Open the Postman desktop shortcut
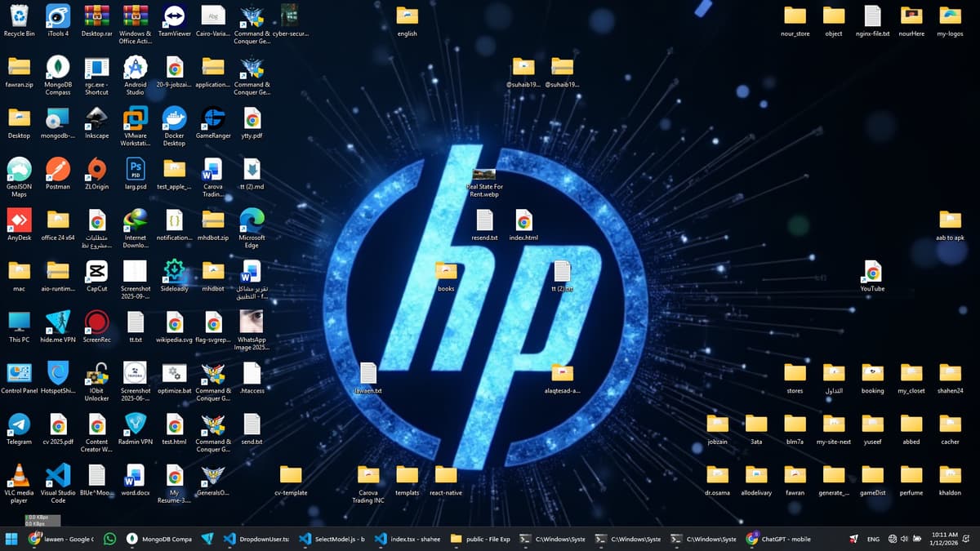 (58, 170)
